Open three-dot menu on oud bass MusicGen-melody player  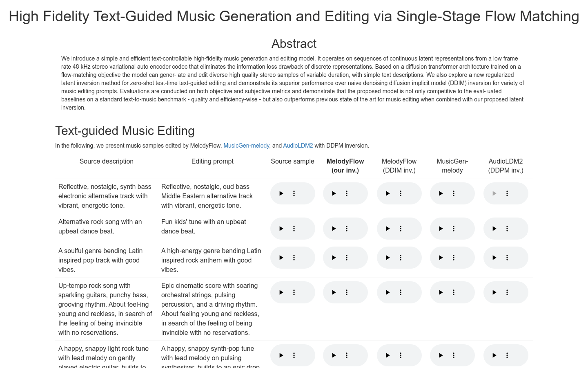point(454,193)
